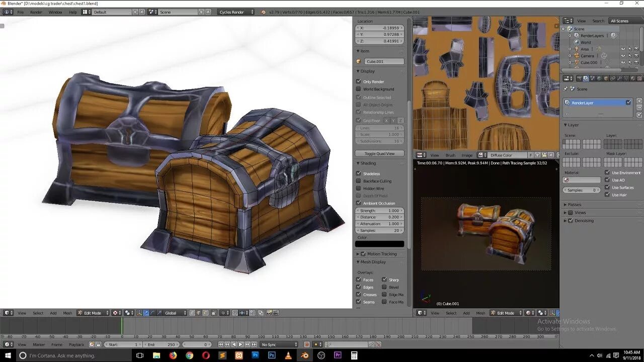644x362 pixels.
Task: Click the End frame field in timeline
Action: tap(161, 344)
